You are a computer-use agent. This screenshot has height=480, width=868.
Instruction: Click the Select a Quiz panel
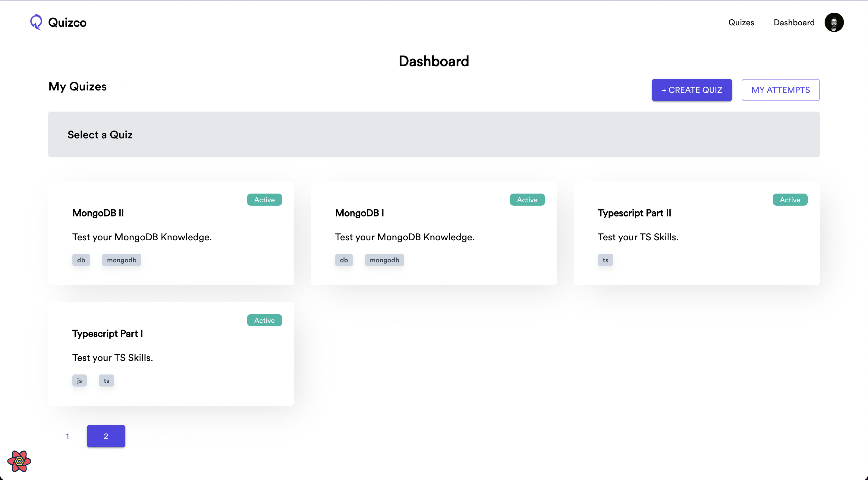point(434,134)
